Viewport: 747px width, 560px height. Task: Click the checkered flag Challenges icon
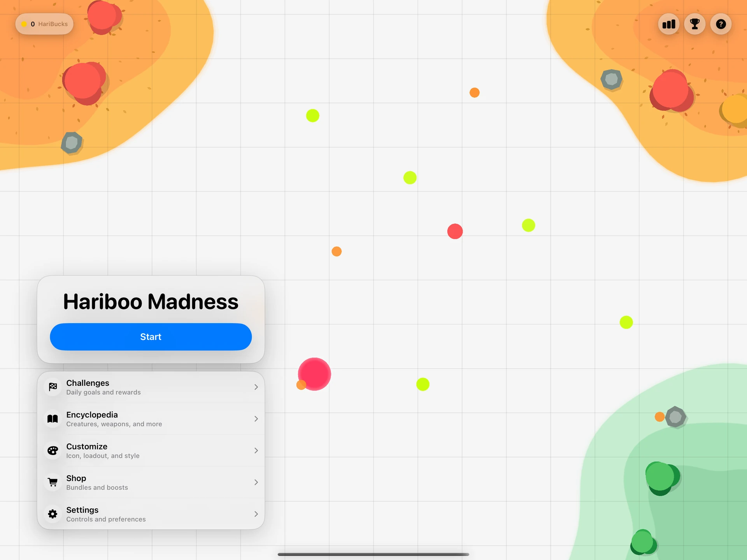tap(53, 387)
